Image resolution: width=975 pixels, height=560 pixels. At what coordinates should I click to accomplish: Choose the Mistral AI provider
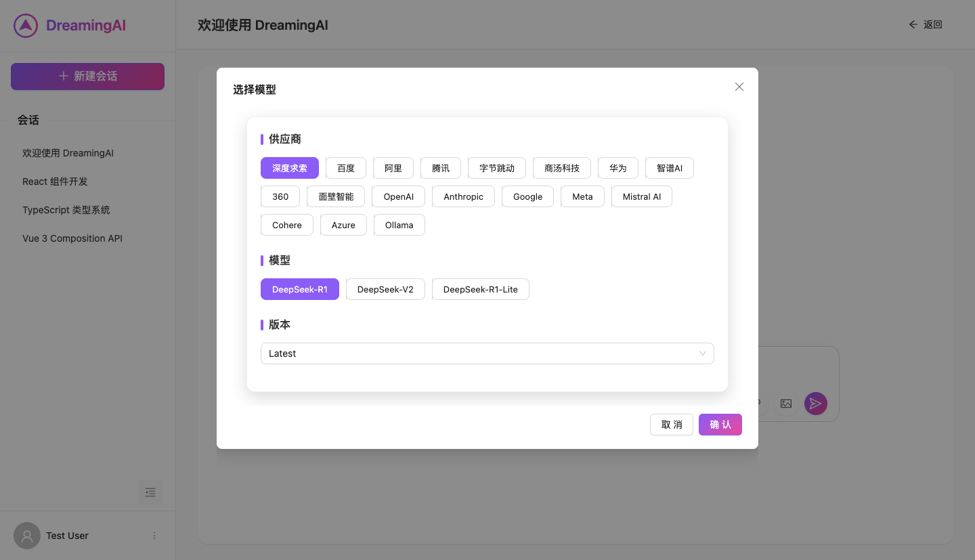tap(642, 196)
